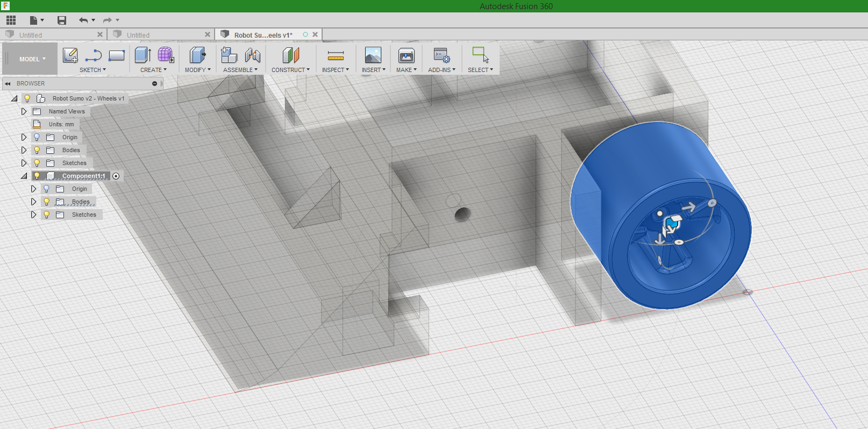Activate Component1:1 radio button

tap(116, 176)
